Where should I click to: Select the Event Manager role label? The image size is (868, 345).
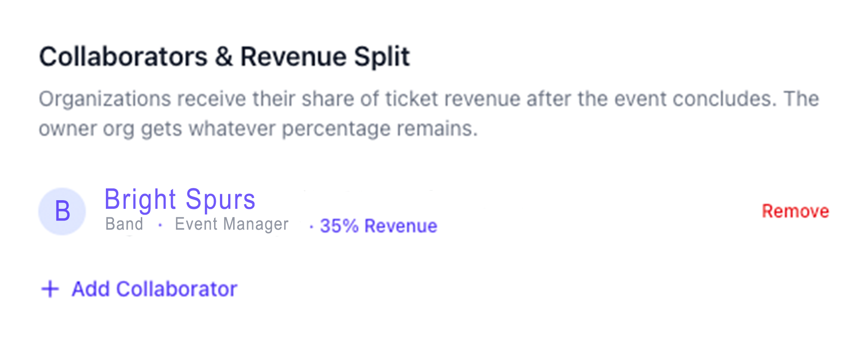pos(231,224)
